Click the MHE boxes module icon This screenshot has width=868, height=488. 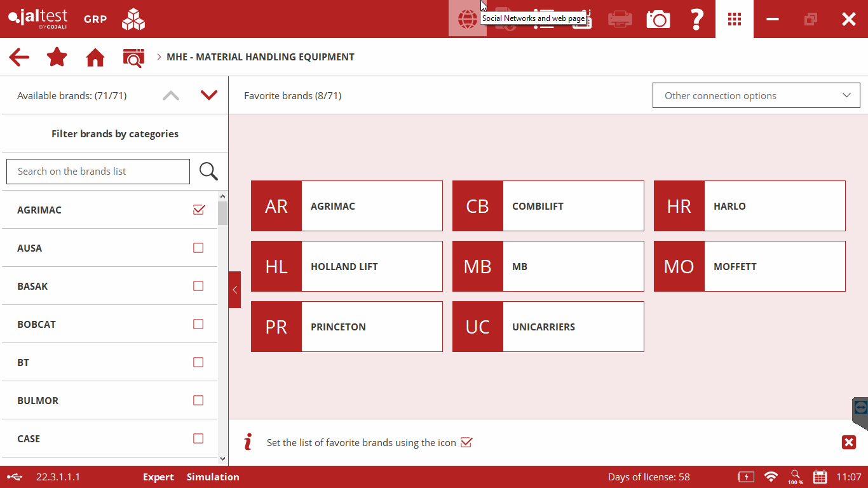pos(133,19)
